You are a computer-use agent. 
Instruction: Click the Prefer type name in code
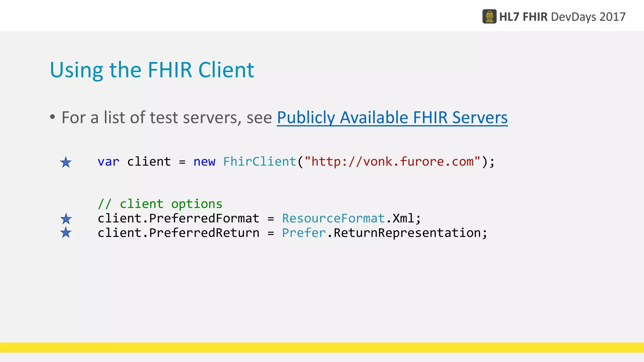[x=304, y=233]
